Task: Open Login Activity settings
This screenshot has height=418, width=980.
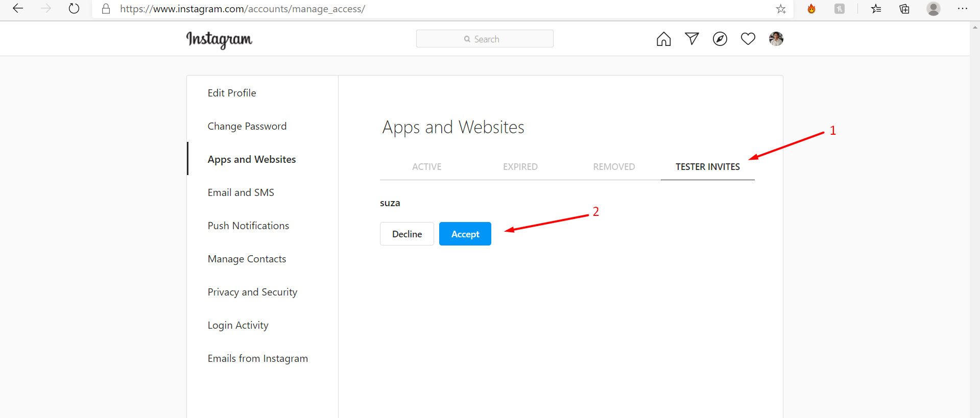Action: (238, 325)
